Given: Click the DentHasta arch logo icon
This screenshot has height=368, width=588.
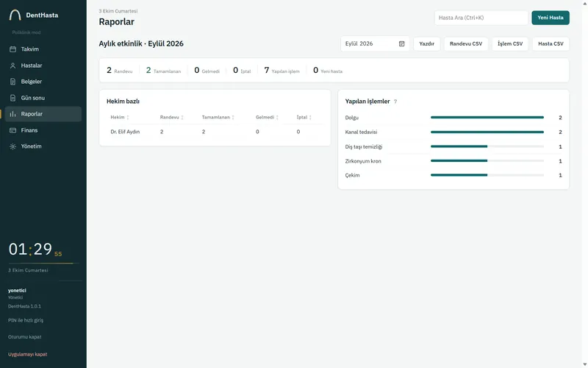Looking at the screenshot, I should click(15, 15).
